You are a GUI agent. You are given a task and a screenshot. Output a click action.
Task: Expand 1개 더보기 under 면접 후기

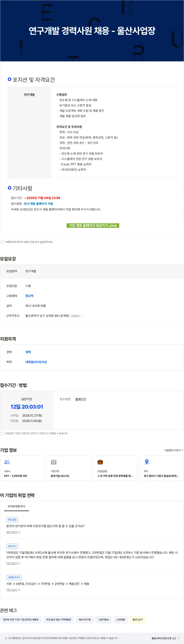tap(13, 563)
